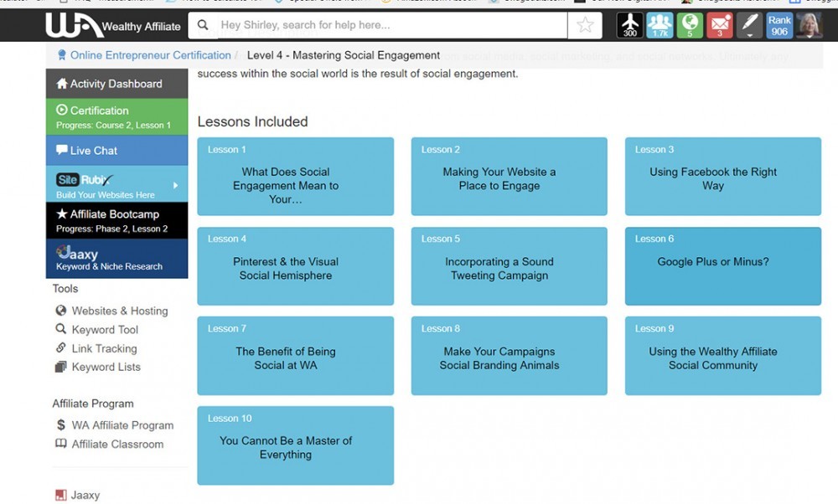Open the Keyword Tool link
838x504 pixels.
[105, 329]
